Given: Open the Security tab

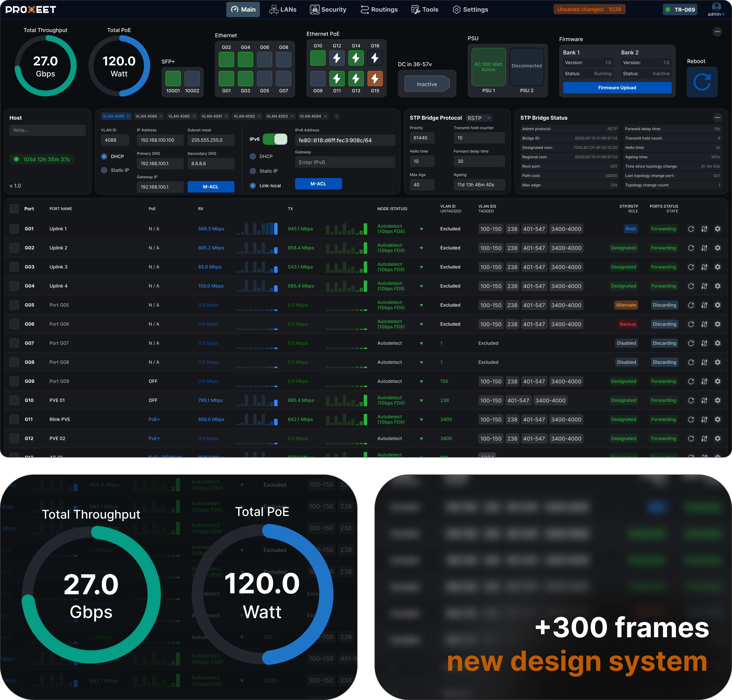Looking at the screenshot, I should click(x=328, y=9).
